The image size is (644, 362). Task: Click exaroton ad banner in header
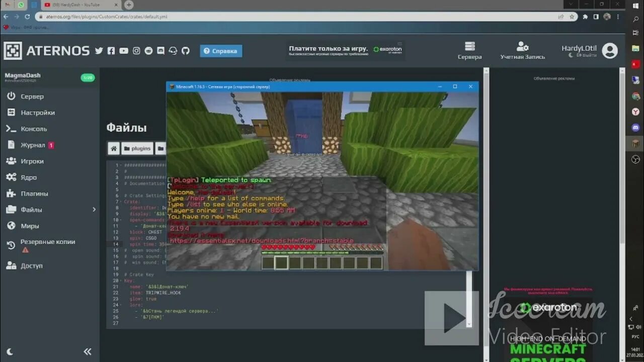[345, 50]
